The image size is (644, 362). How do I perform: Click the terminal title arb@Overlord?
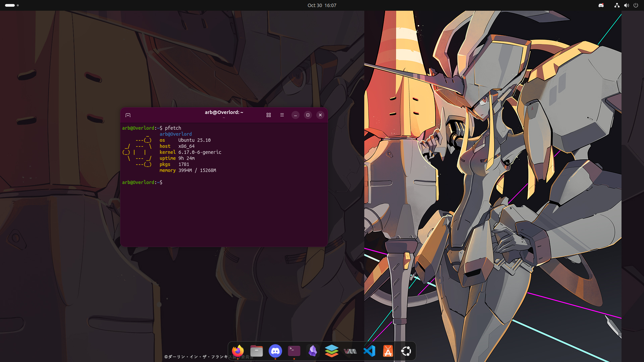click(x=224, y=112)
